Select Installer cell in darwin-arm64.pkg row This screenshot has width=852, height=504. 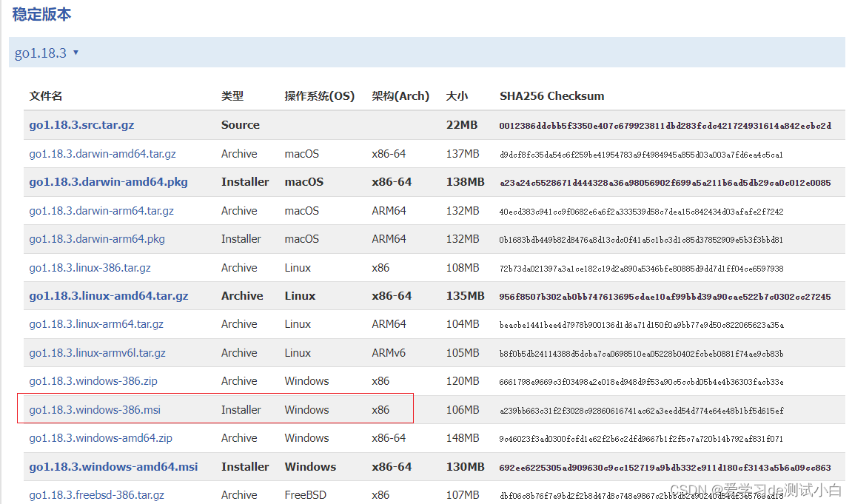tap(241, 239)
